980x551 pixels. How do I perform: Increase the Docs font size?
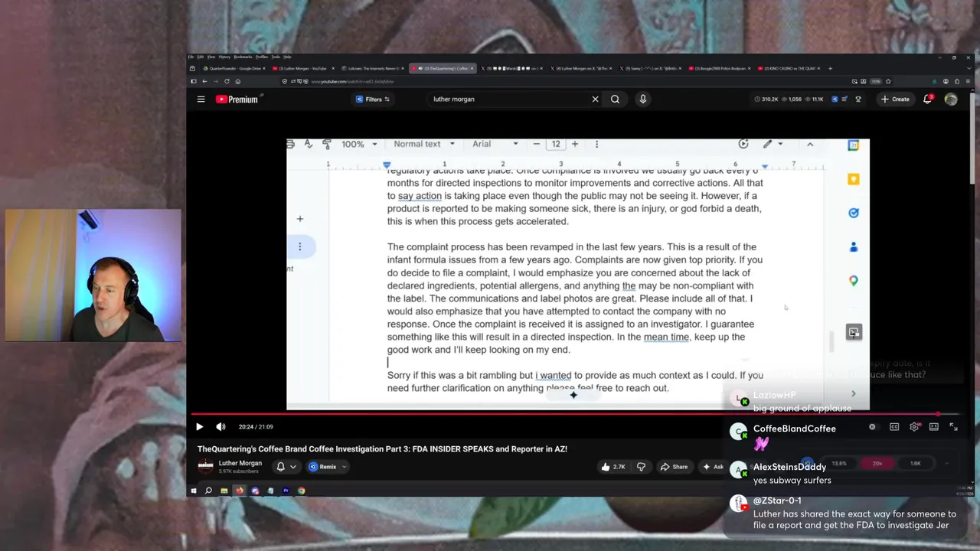pyautogui.click(x=575, y=144)
